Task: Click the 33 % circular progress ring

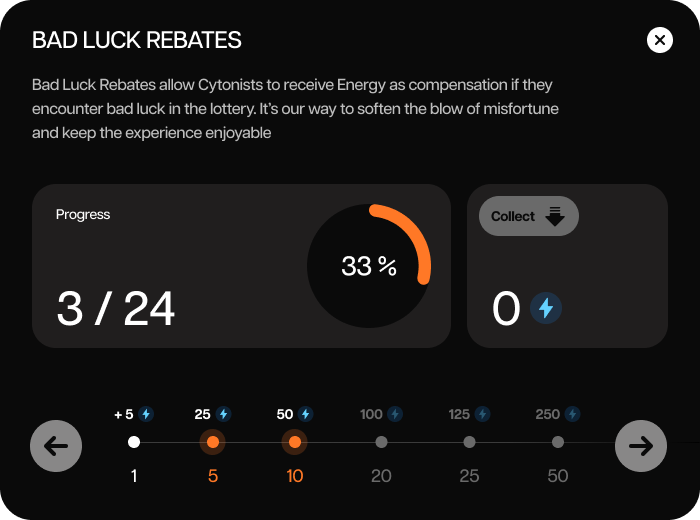Action: click(x=369, y=266)
